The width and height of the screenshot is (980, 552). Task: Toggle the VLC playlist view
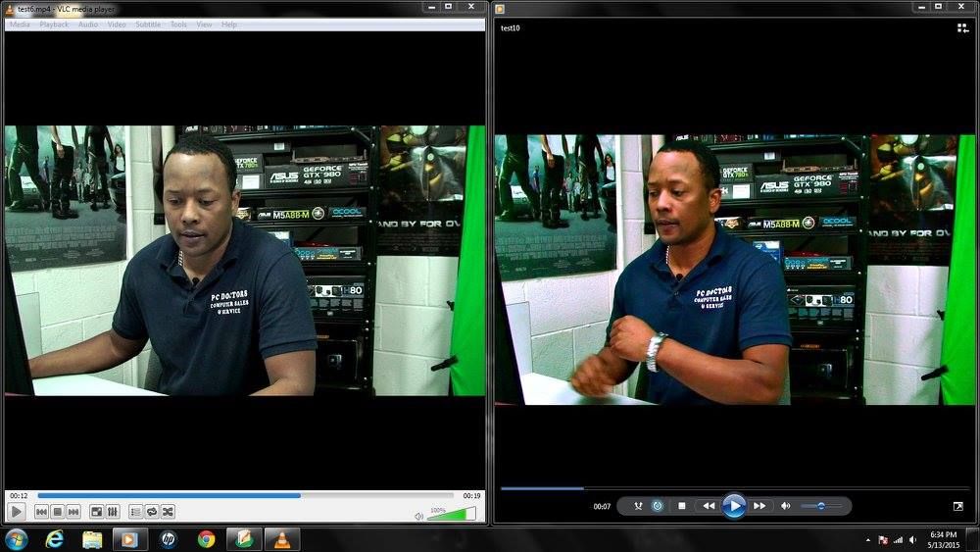[135, 512]
